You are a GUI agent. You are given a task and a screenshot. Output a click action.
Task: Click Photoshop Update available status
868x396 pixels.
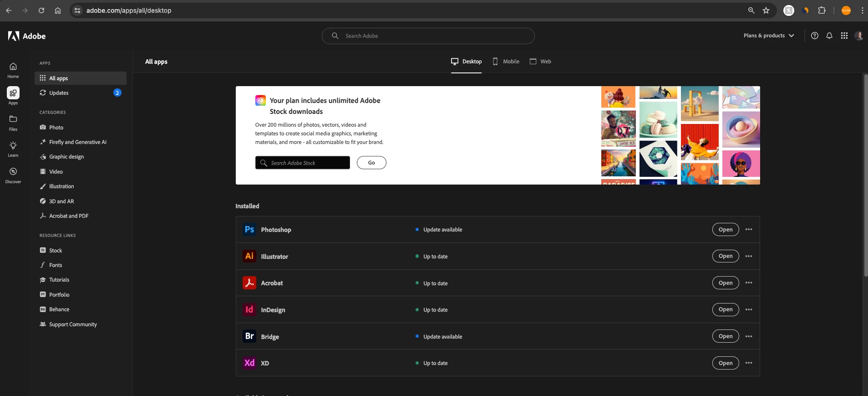[x=439, y=230]
